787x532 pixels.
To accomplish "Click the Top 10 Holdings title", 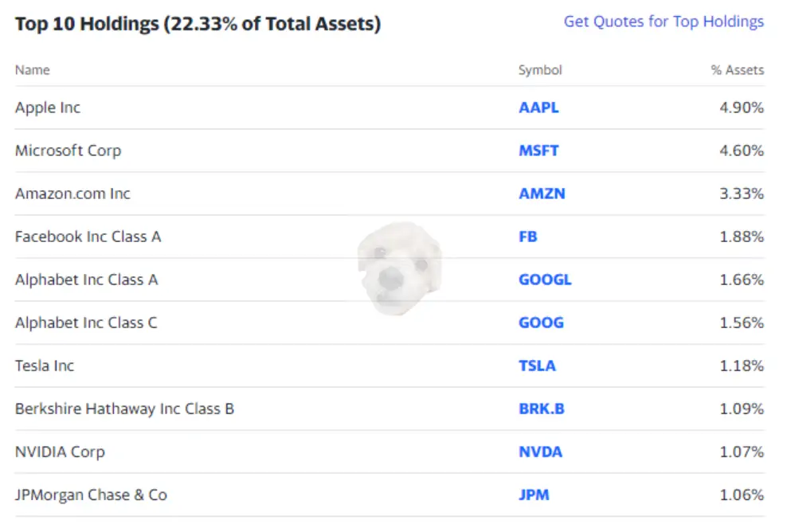I will (x=198, y=23).
